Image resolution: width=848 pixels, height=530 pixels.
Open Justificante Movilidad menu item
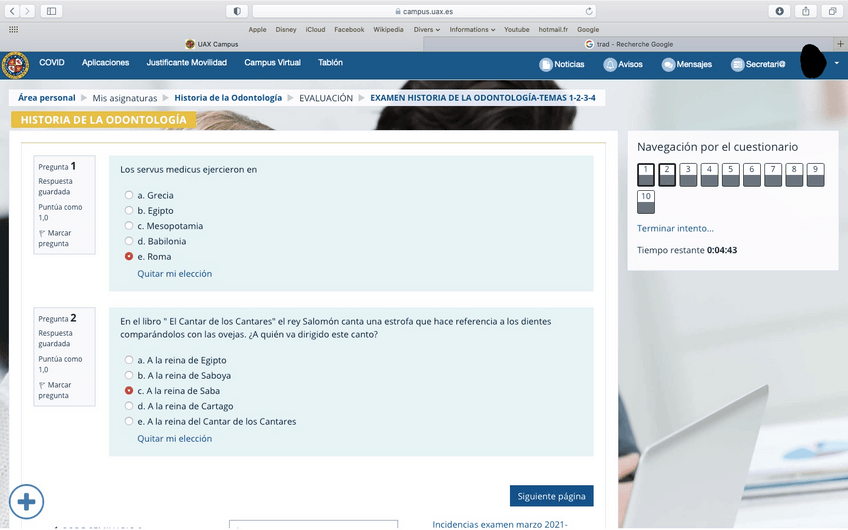coord(187,63)
